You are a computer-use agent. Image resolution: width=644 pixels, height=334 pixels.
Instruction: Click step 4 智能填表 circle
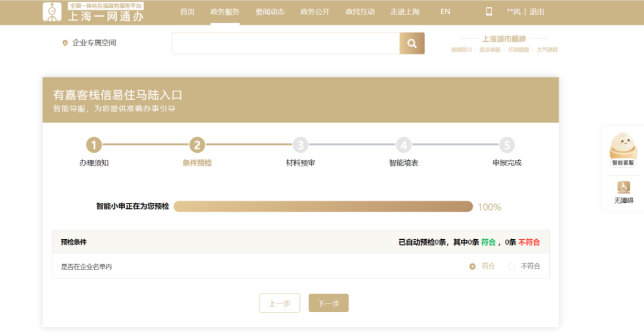click(404, 145)
